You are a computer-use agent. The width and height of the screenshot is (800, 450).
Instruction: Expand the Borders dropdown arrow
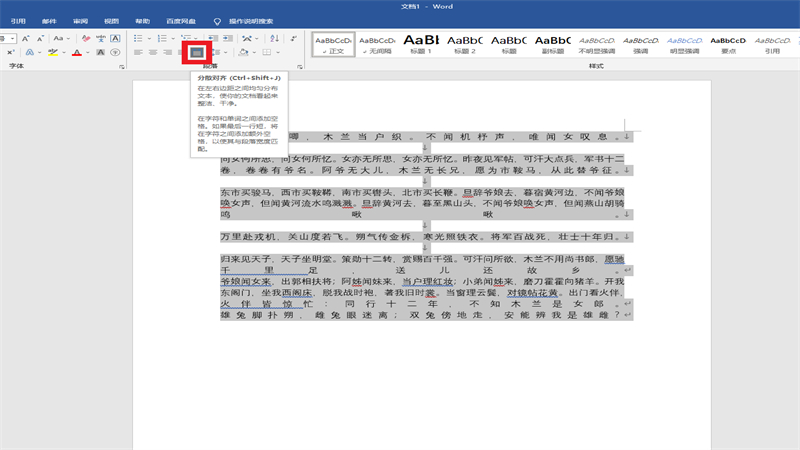[x=278, y=53]
